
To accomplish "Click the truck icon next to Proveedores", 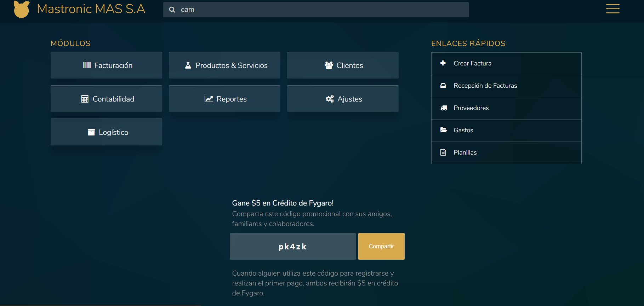I will pos(443,108).
